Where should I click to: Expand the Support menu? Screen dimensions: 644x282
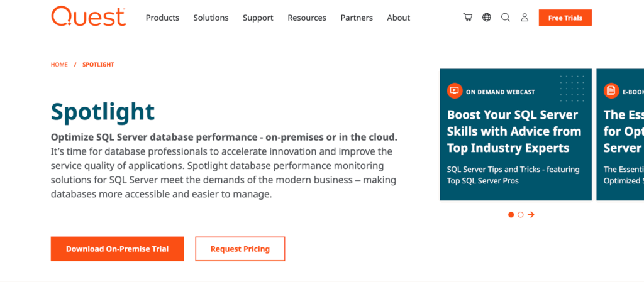pos(258,18)
